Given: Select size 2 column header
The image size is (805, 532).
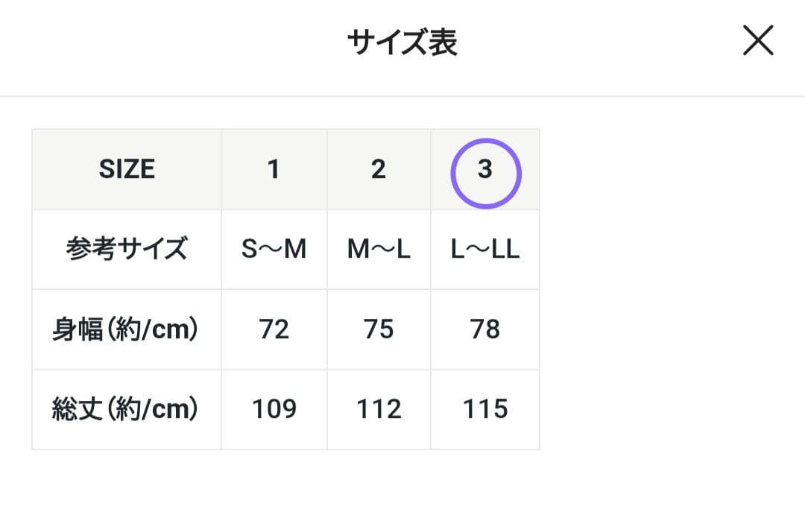Looking at the screenshot, I should coord(379,170).
